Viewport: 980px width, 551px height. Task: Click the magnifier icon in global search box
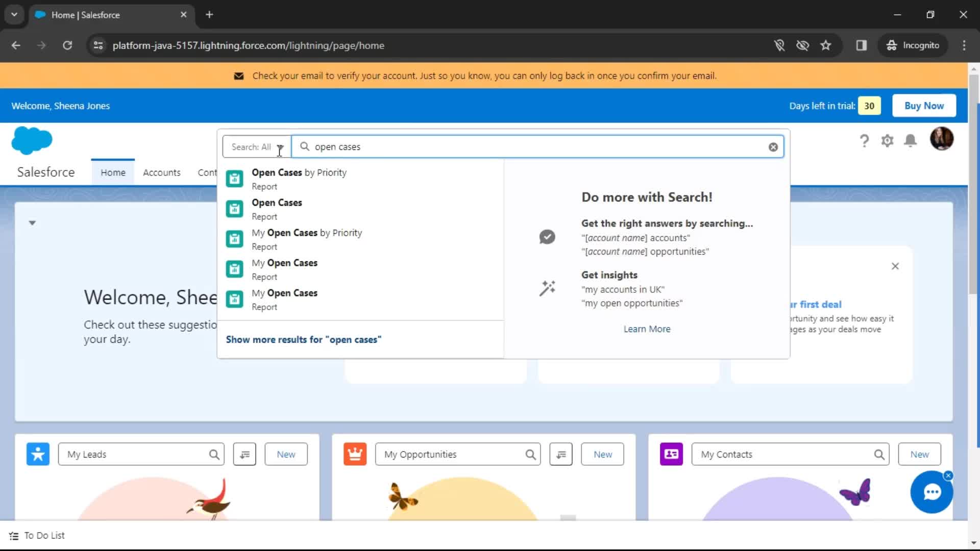(305, 146)
